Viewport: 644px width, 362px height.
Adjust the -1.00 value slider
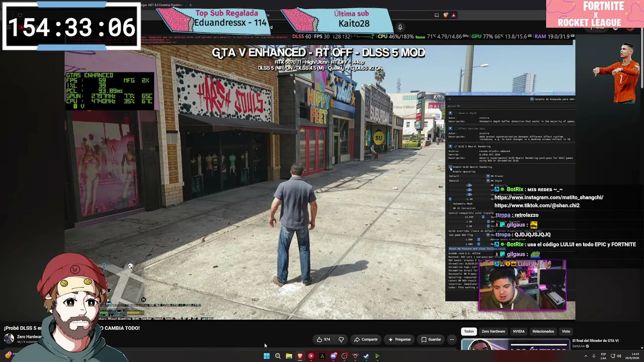coord(468,199)
